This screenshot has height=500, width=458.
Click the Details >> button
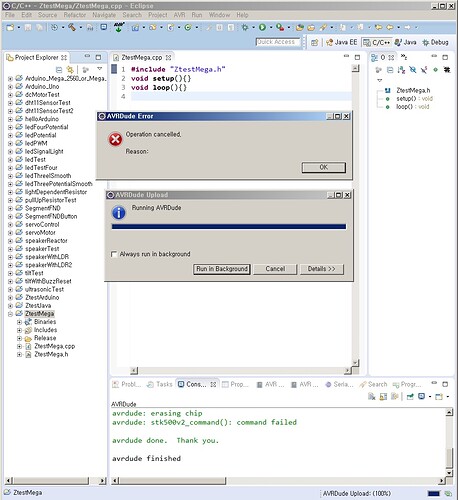(x=322, y=269)
